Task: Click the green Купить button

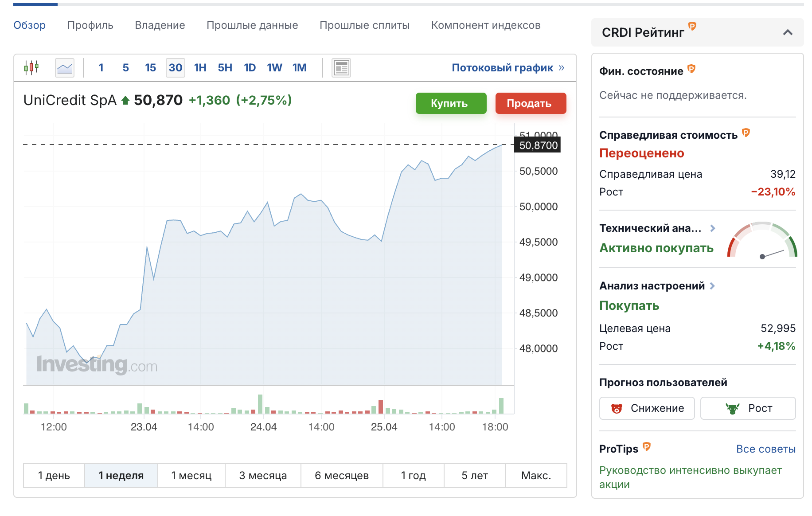Action: click(451, 103)
